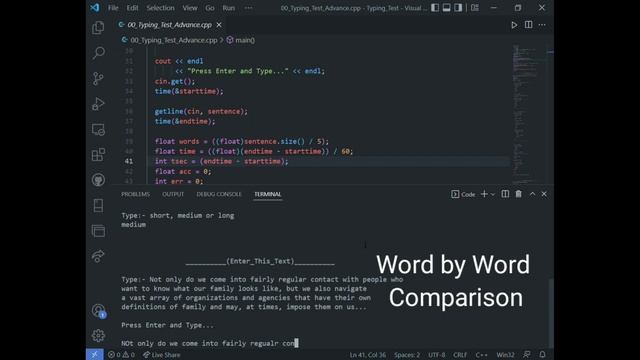Toggle the secondary side bar layout button
Viewport: 640px width, 360px height.
click(x=458, y=8)
